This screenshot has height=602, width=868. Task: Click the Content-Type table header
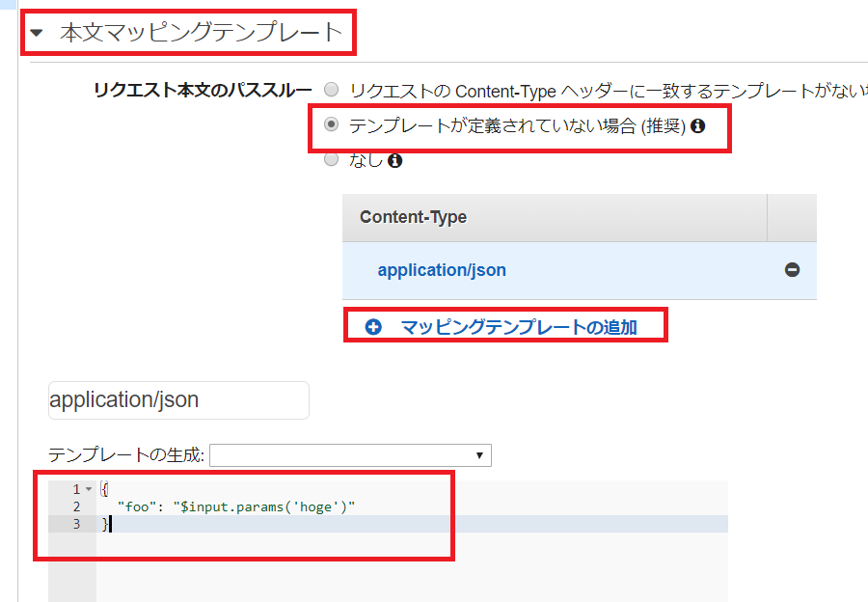(x=415, y=218)
